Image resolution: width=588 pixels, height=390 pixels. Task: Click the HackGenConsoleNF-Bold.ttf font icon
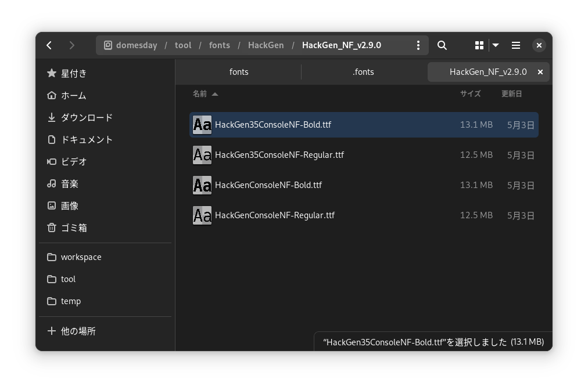[x=202, y=185]
